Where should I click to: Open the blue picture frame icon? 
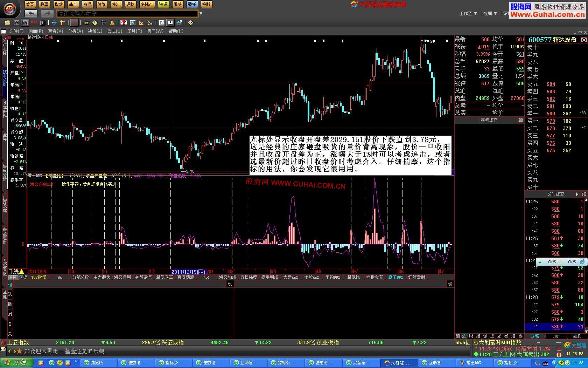(133, 23)
